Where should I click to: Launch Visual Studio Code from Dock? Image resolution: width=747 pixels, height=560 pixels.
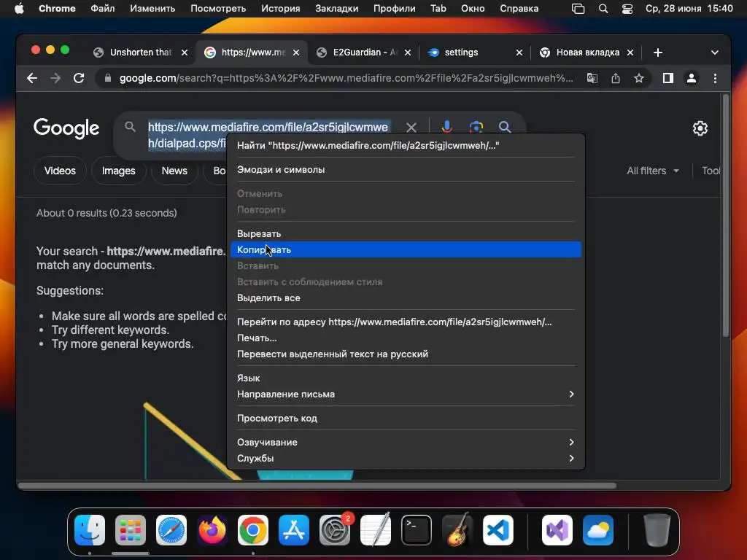coord(498,530)
